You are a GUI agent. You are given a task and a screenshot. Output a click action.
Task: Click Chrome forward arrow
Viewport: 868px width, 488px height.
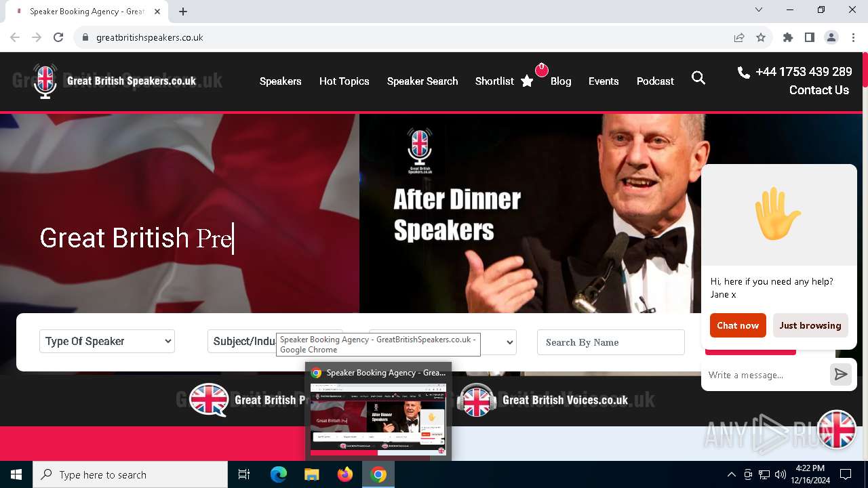click(37, 37)
